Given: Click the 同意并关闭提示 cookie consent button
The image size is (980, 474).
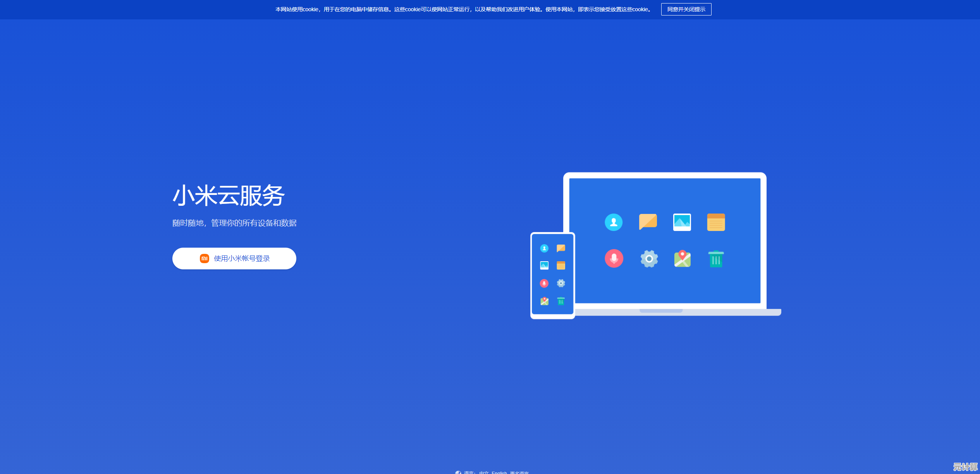Looking at the screenshot, I should click(686, 9).
